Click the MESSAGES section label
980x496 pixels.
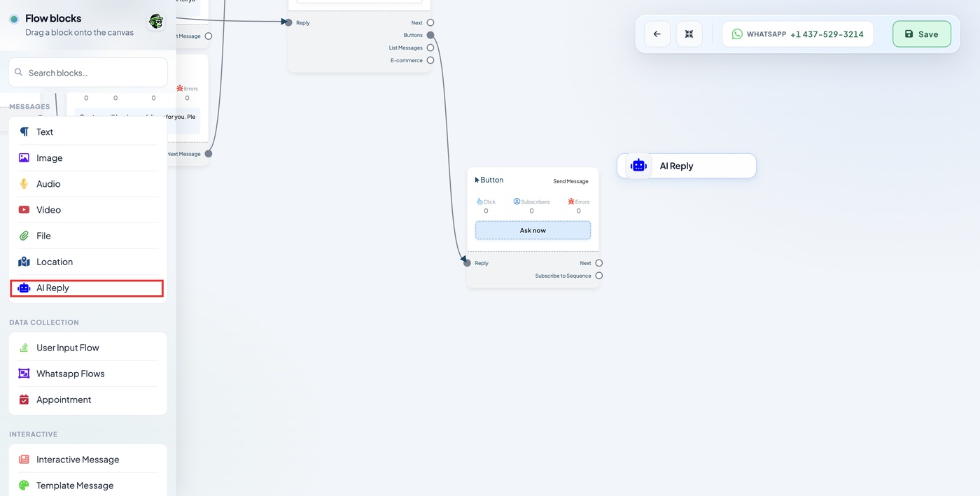[29, 107]
